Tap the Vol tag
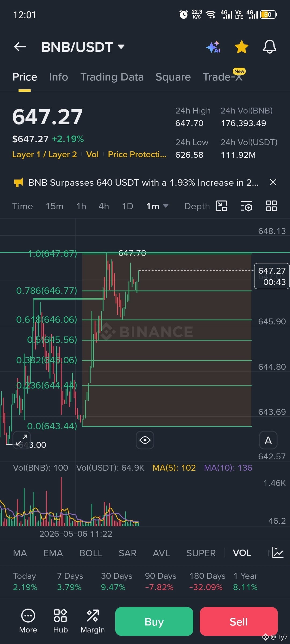Viewport: 290px width, 644px height. tap(92, 154)
